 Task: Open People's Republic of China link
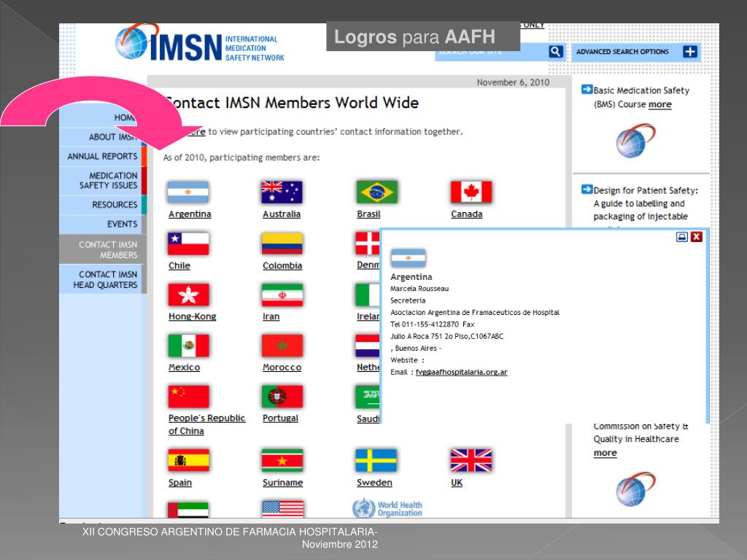point(206,424)
